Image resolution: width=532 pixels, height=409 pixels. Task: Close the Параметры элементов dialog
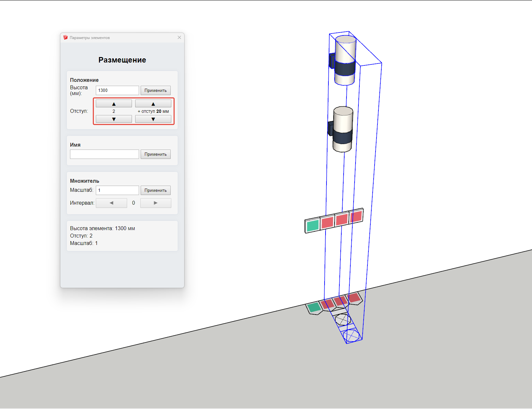179,38
